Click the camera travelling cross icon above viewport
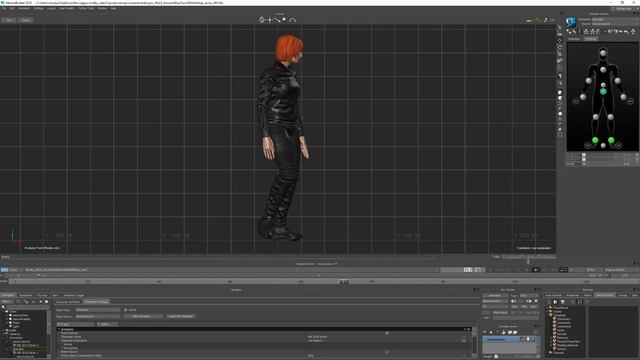Image resolution: width=640 pixels, height=360 pixels. 269,20
